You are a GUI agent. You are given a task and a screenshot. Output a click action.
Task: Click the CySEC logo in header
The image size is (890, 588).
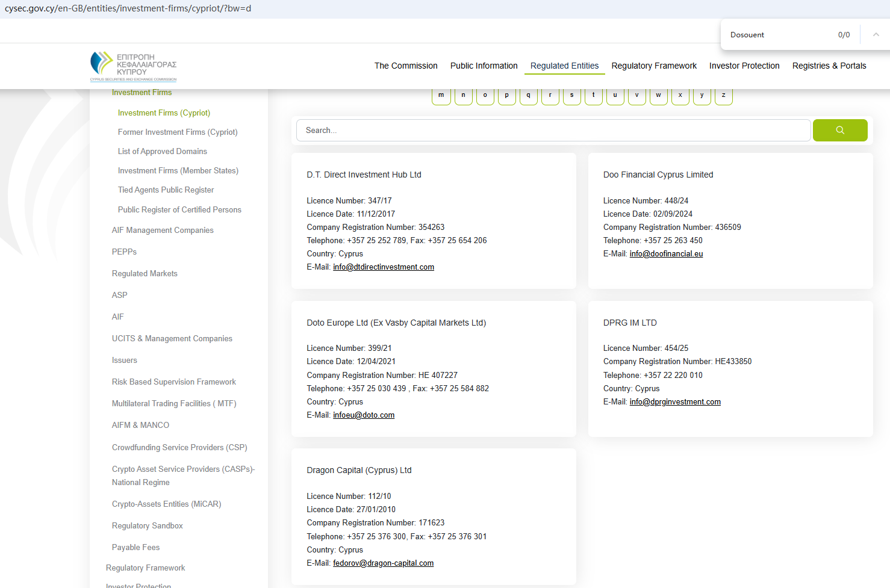click(x=133, y=66)
